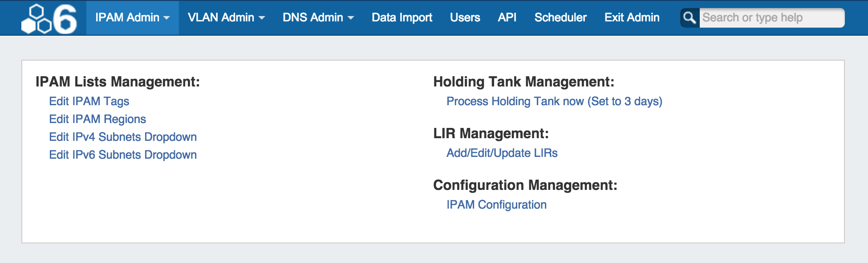This screenshot has width=868, height=263.
Task: Click the Edit IPAM Regions link
Action: coord(97,119)
